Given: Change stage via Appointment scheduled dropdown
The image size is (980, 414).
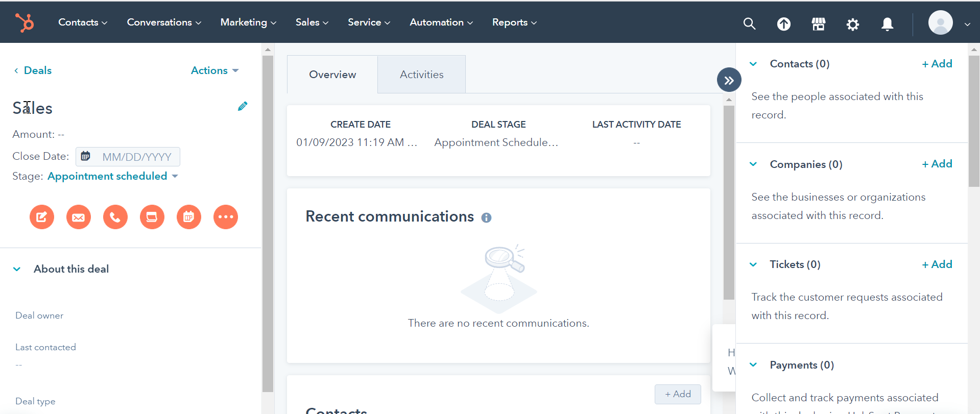Looking at the screenshot, I should (x=112, y=176).
